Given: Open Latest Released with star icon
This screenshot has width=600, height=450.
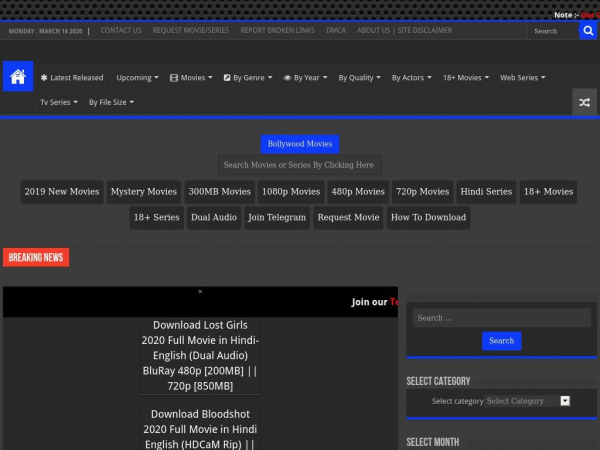Looking at the screenshot, I should 71,77.
